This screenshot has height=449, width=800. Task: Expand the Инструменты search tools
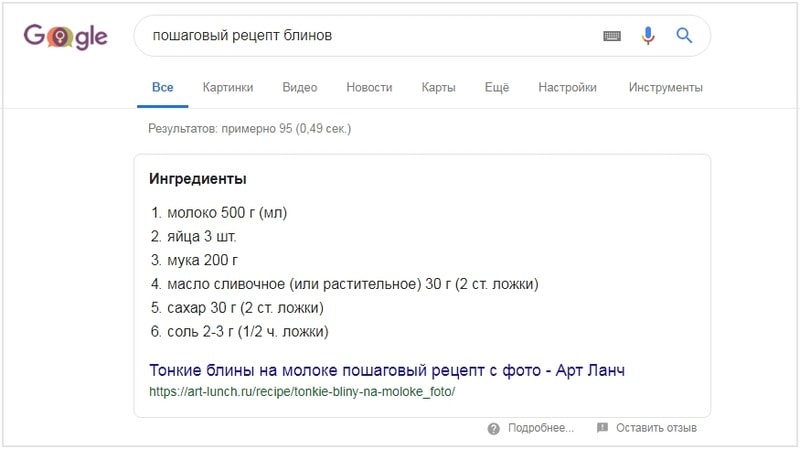665,87
